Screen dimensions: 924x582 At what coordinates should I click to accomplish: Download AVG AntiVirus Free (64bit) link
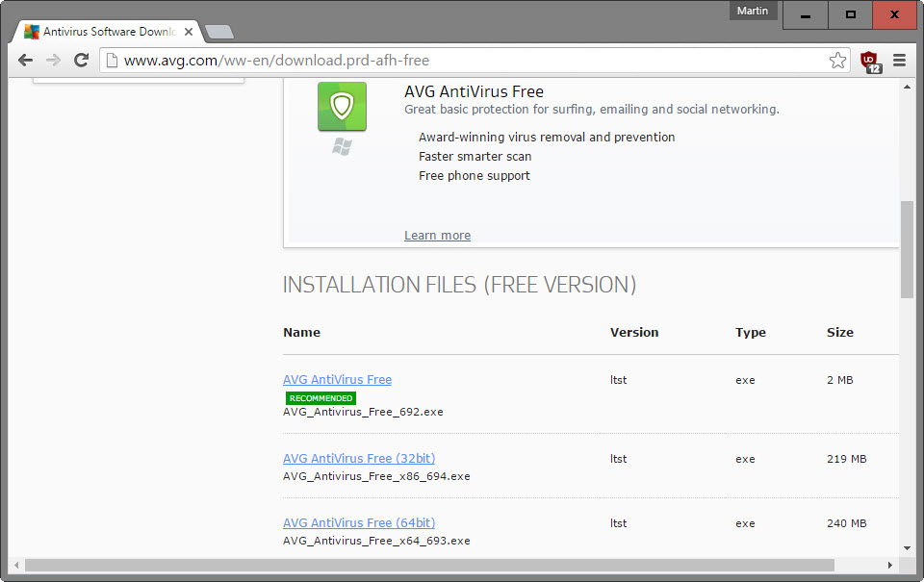[x=359, y=523]
